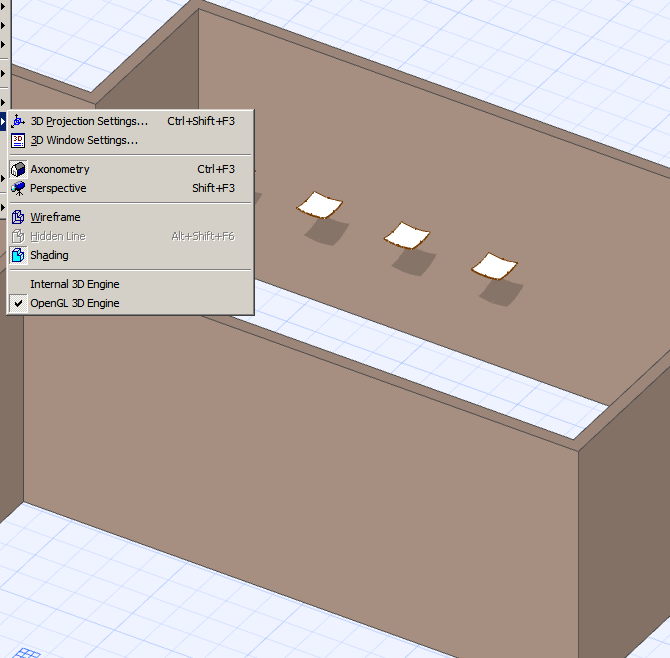
Task: Select Shading display mode
Action: point(130,255)
